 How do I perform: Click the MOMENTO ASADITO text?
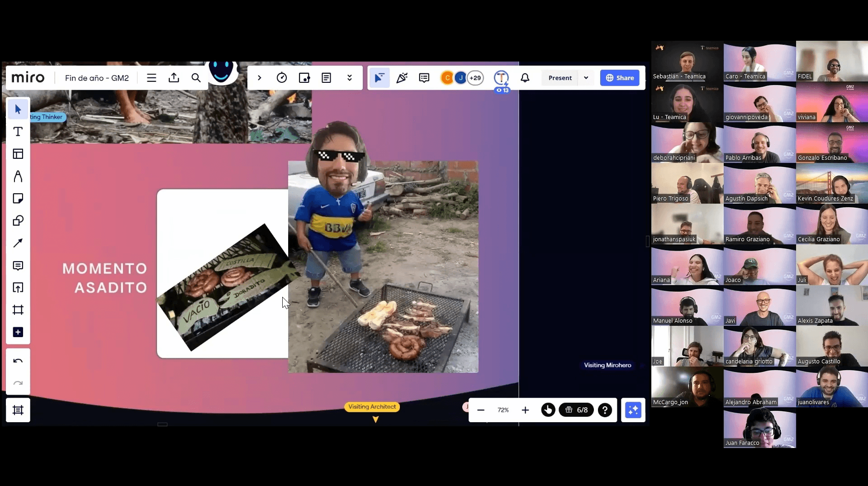click(x=104, y=278)
